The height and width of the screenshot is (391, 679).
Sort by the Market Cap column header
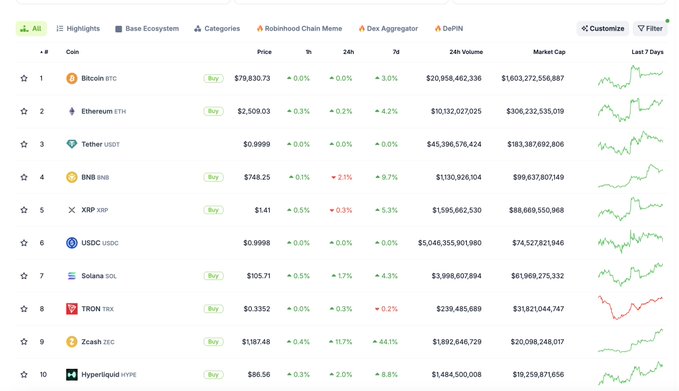click(x=549, y=52)
